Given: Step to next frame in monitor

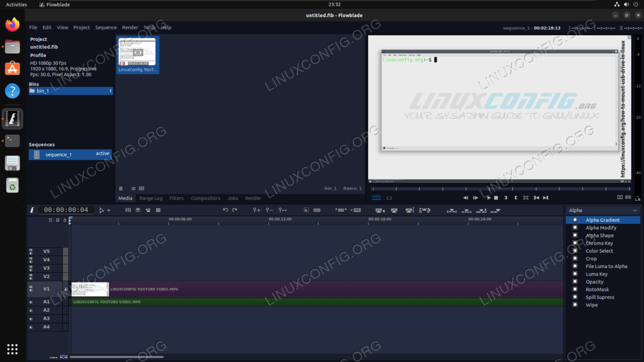Looking at the screenshot, I should click(x=475, y=198).
